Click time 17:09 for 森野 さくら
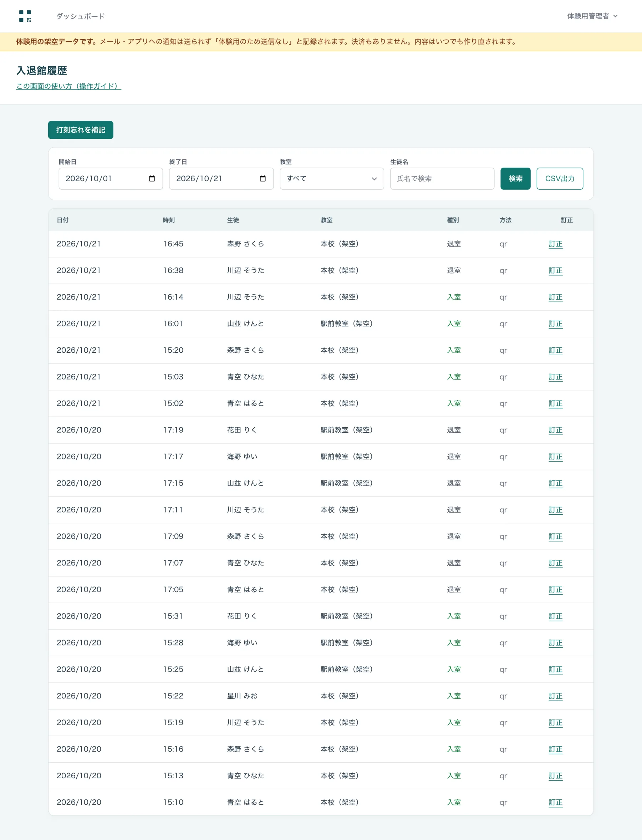The height and width of the screenshot is (840, 642). tap(173, 536)
